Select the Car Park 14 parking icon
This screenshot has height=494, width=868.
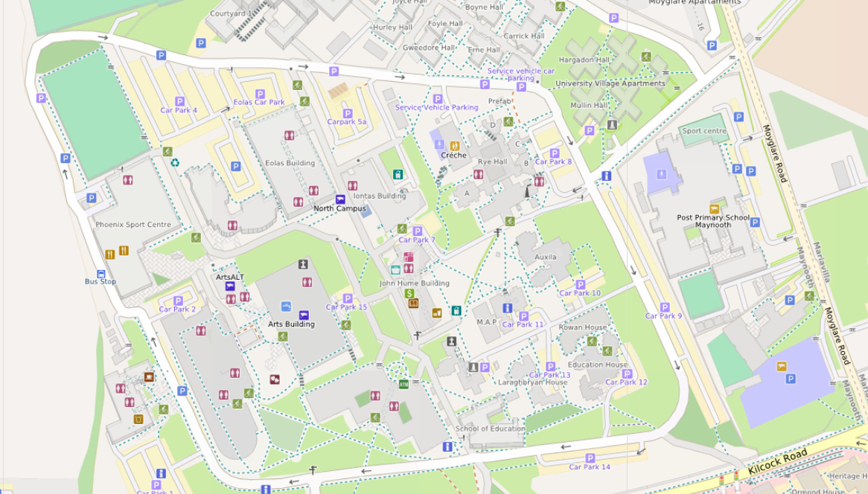click(590, 458)
